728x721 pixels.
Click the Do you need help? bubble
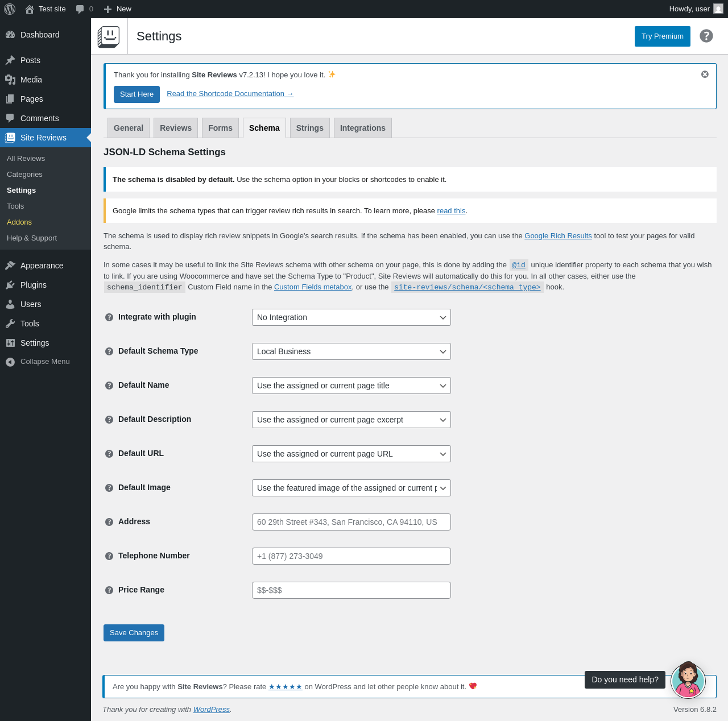(625, 679)
